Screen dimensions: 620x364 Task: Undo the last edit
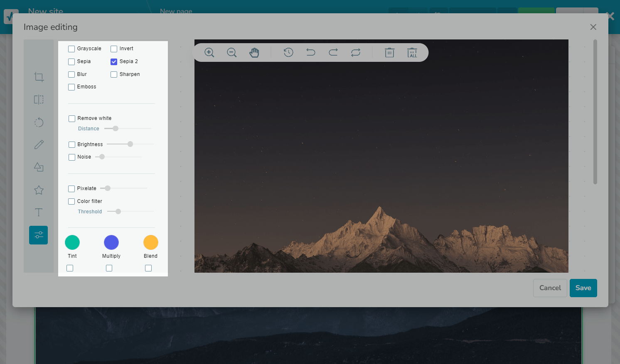[x=311, y=53]
